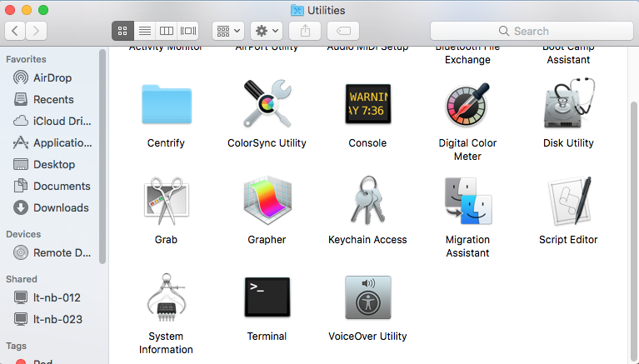Click the Utilities folder title icon
The height and width of the screenshot is (364, 639).
click(x=297, y=10)
